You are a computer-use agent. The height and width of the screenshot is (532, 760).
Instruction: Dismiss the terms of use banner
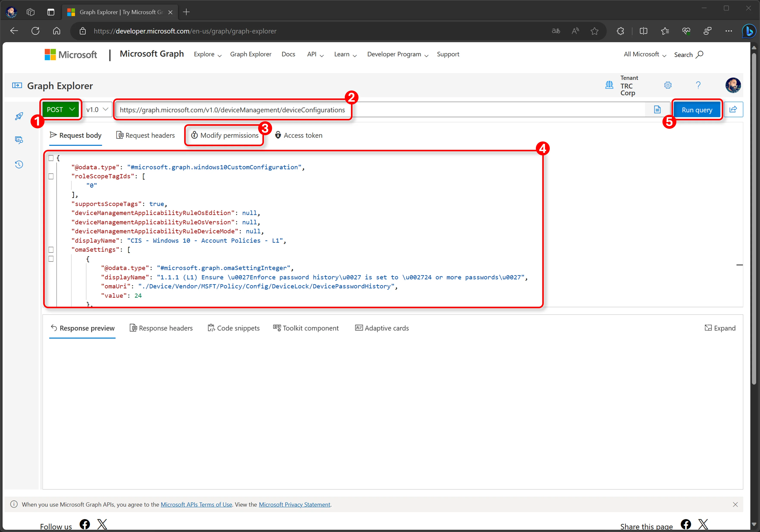(x=735, y=504)
